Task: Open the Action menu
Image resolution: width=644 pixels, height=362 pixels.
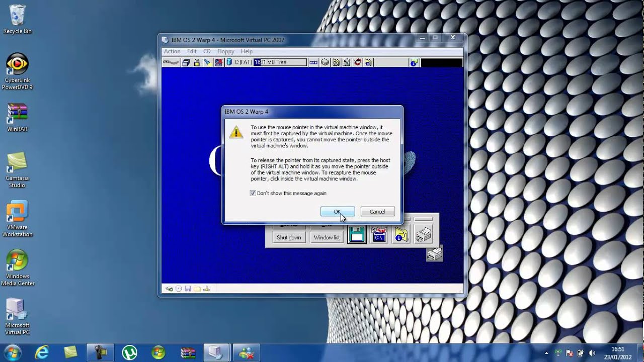Action: [x=172, y=51]
